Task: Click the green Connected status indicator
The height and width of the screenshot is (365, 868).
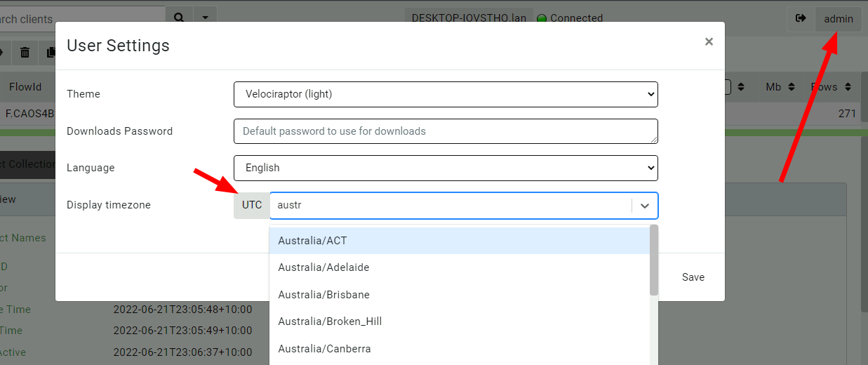Action: coord(542,19)
